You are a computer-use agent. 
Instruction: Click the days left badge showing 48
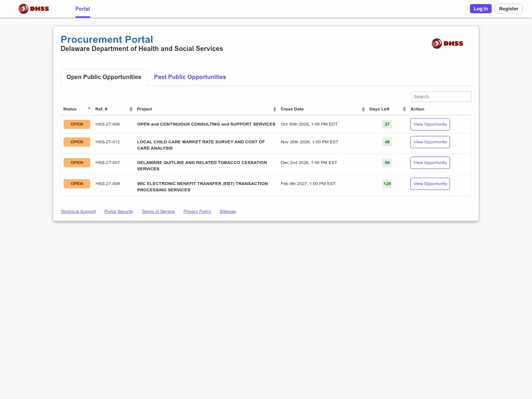pyautogui.click(x=387, y=142)
